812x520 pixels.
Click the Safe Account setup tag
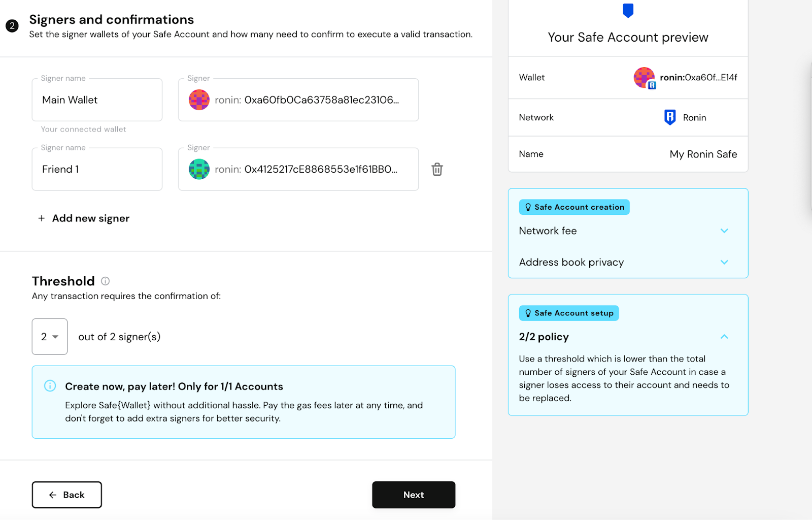coord(569,313)
